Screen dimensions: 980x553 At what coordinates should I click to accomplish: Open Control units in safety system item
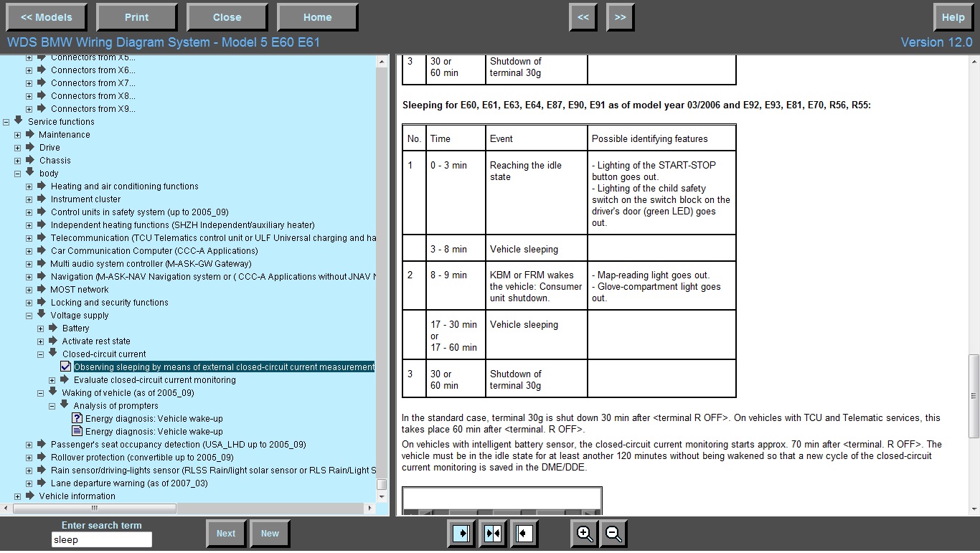click(x=139, y=212)
